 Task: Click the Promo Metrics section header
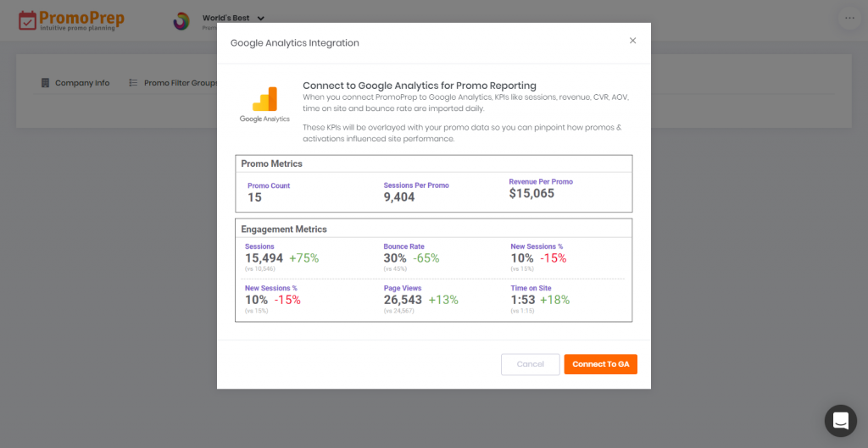tap(272, 163)
